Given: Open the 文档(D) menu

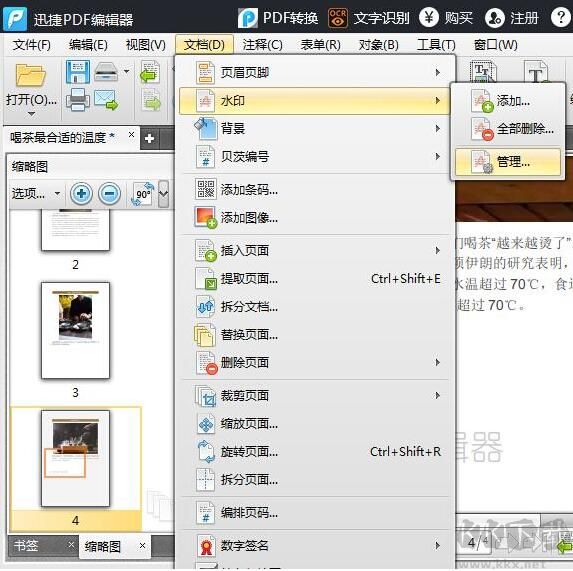Looking at the screenshot, I should [204, 45].
